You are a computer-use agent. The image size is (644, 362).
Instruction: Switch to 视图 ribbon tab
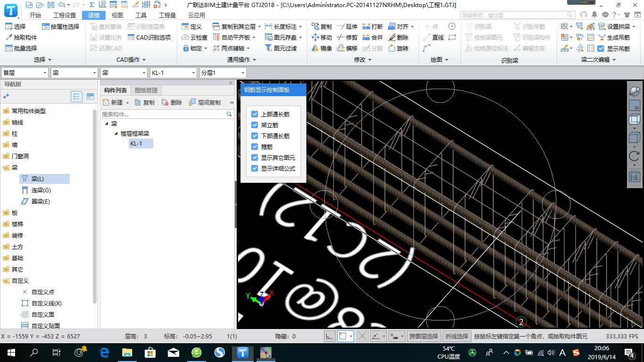[x=117, y=15]
